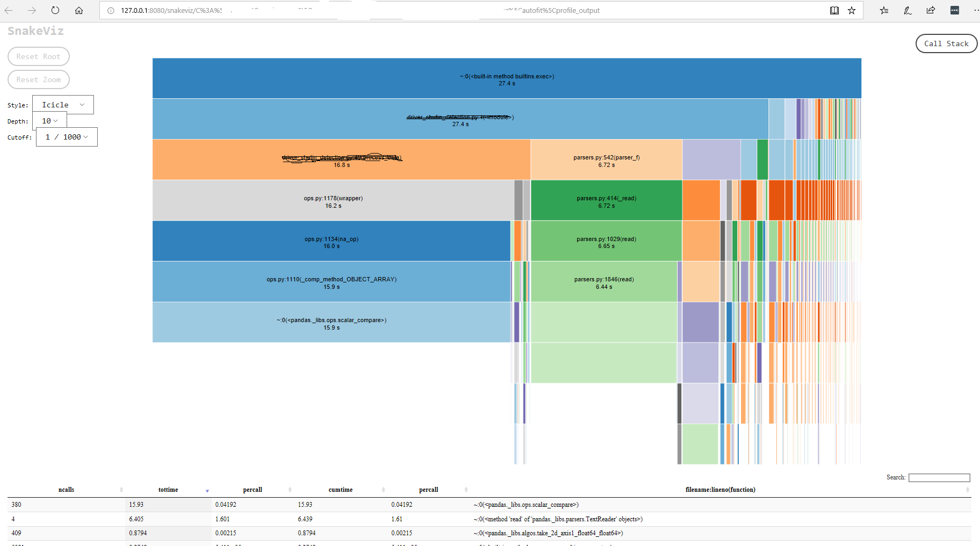The width and height of the screenshot is (980, 546).
Task: Select pandas scalar_compare icicle block
Action: [331, 322]
